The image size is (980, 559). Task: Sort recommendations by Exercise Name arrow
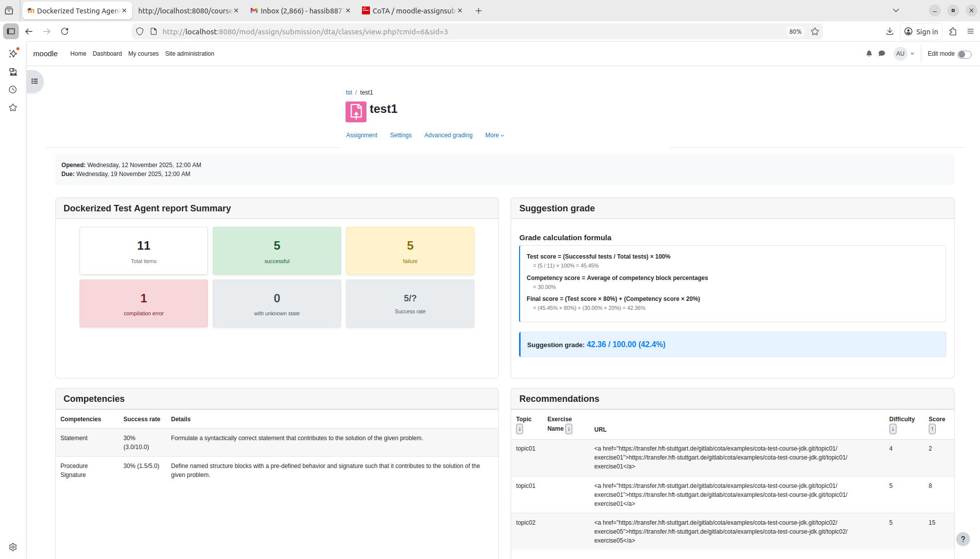[569, 429]
